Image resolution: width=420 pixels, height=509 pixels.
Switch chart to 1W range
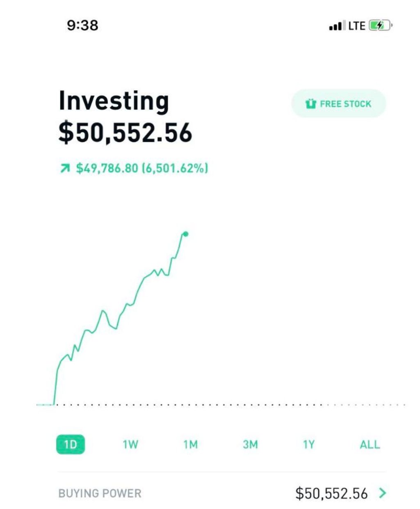130,445
